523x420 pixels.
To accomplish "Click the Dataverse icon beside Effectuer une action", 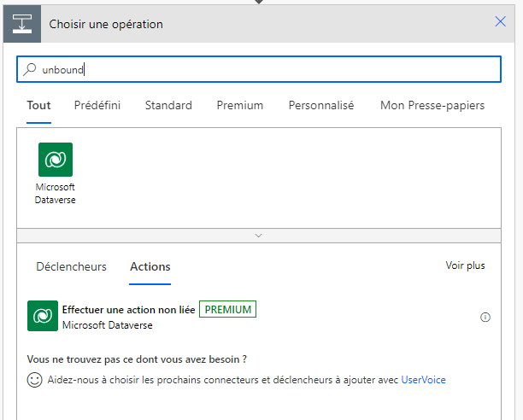I will point(43,316).
